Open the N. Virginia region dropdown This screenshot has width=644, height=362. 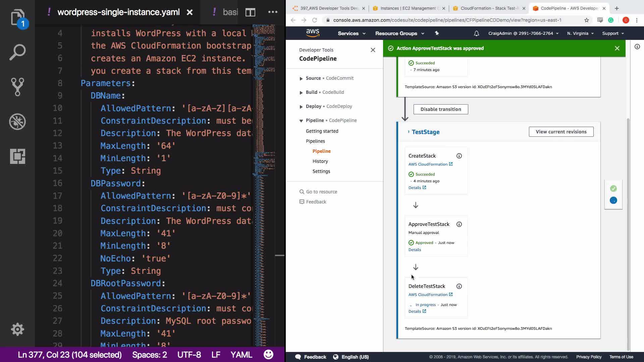point(580,34)
